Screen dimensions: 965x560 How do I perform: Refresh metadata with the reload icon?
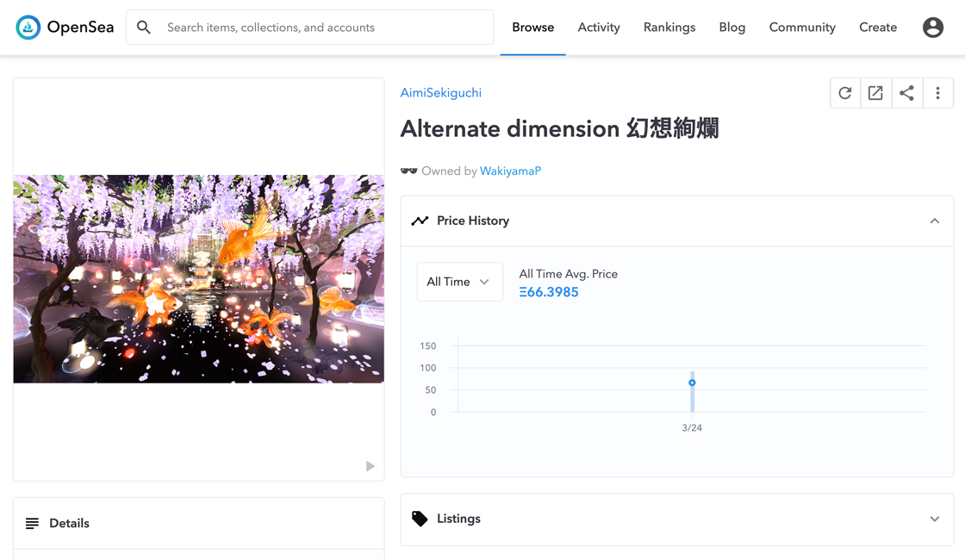point(845,93)
